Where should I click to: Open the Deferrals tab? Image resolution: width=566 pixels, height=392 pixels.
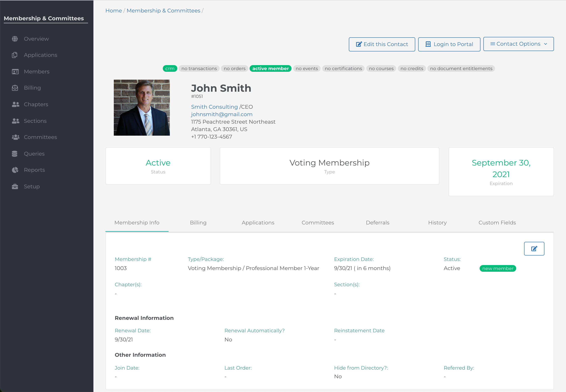(377, 223)
